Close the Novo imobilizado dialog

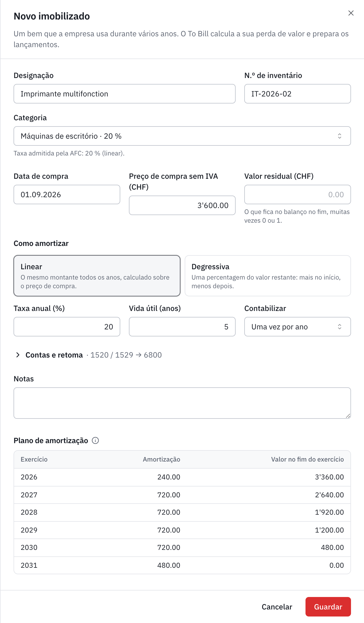click(x=351, y=13)
